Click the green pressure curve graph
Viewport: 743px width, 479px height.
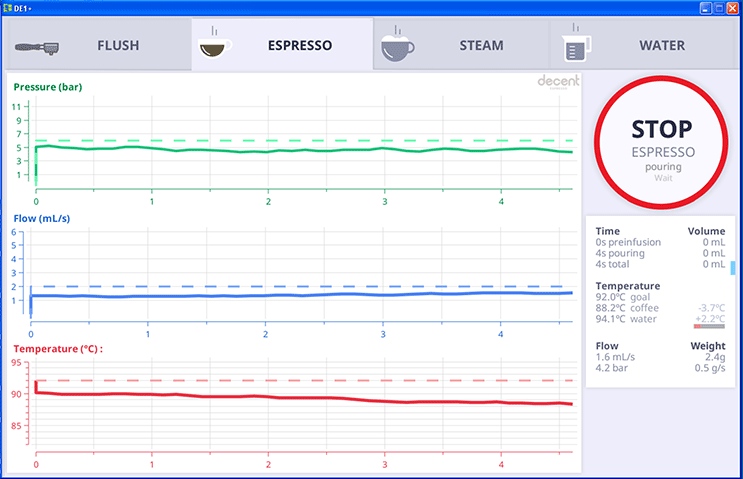(x=303, y=150)
